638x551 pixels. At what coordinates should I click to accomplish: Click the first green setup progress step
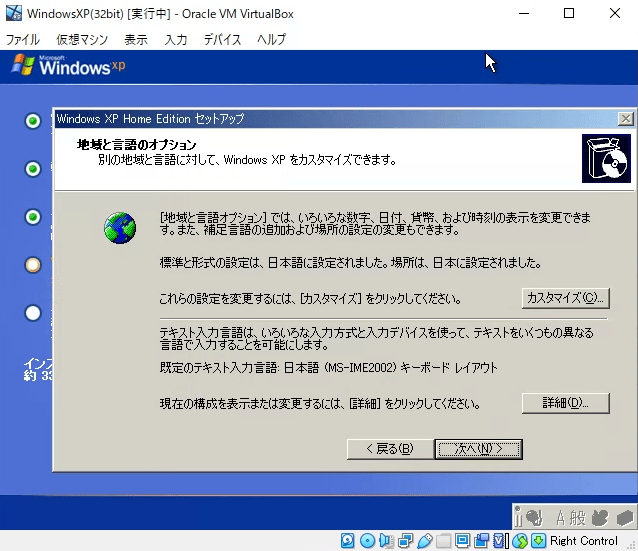[x=33, y=121]
